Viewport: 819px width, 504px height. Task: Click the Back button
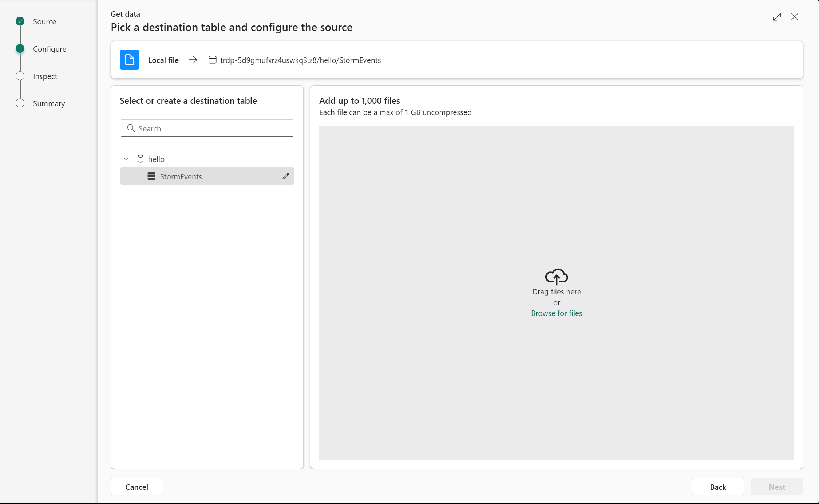coord(718,487)
